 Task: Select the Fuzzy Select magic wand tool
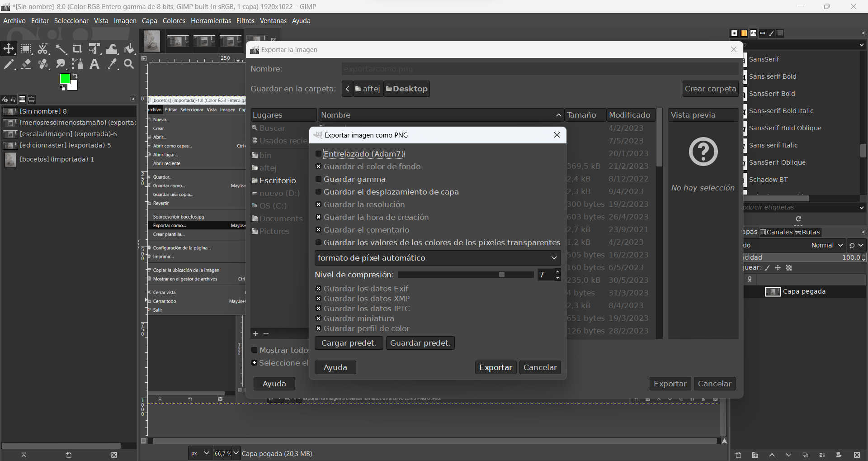(x=60, y=49)
